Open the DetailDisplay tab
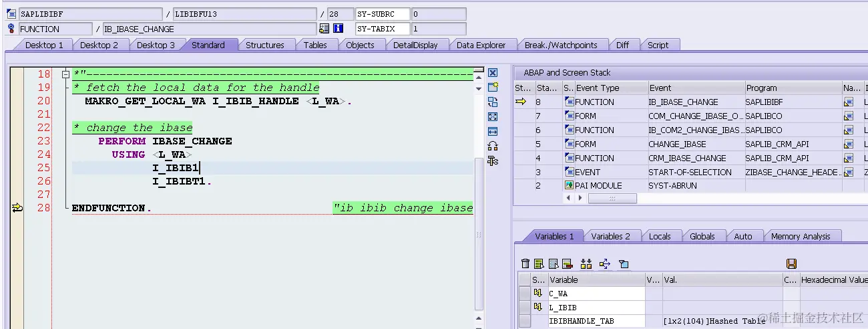 click(415, 45)
